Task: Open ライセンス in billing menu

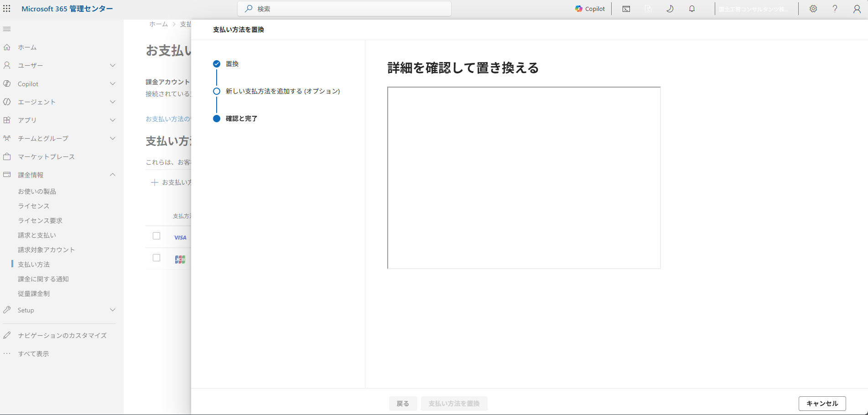Action: point(34,206)
